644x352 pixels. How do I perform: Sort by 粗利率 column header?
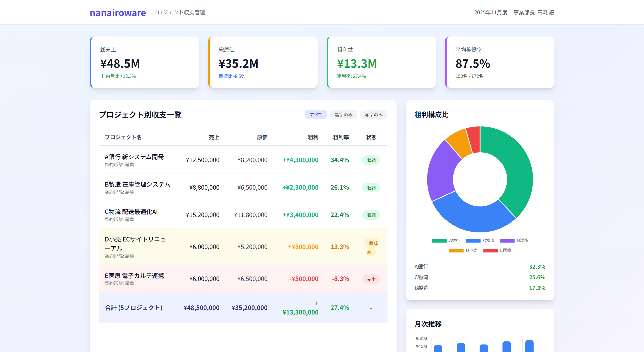341,137
